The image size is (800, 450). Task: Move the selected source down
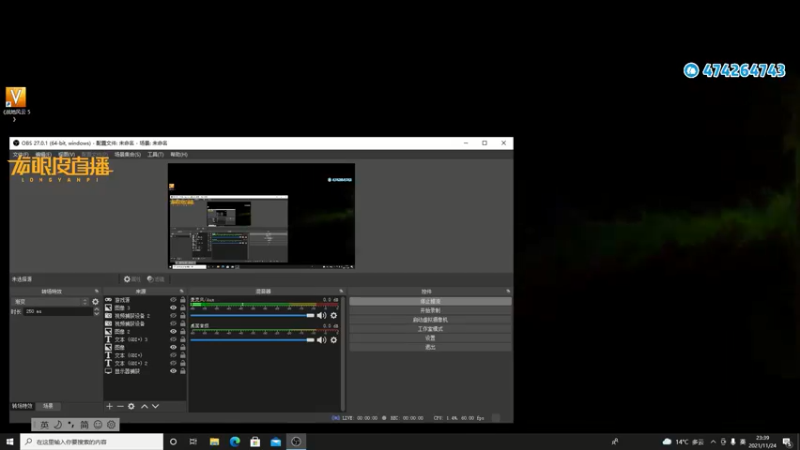155,406
